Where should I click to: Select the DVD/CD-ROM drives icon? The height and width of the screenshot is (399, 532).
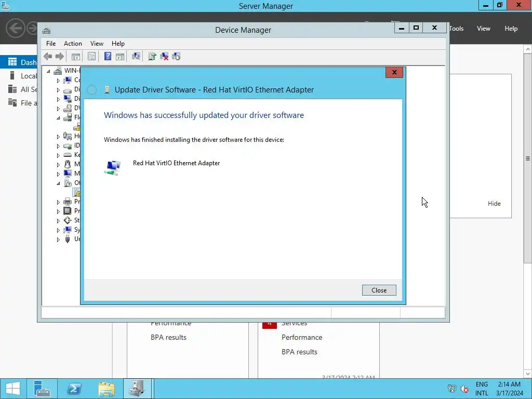tap(68, 108)
